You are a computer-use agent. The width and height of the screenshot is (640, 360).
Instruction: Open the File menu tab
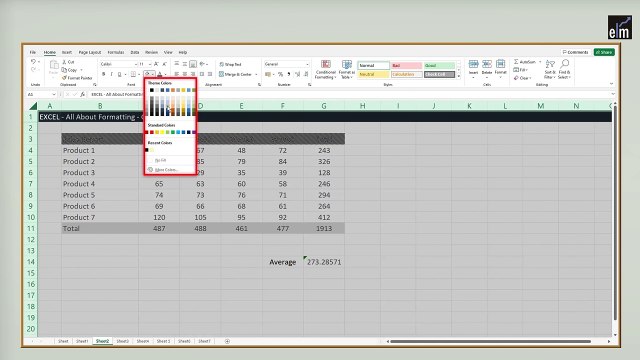tap(33, 52)
